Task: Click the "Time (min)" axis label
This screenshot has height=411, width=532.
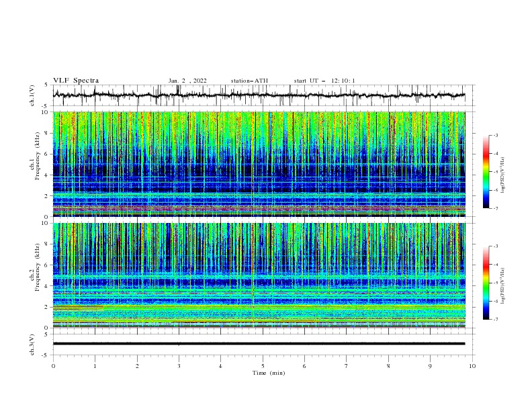Action: click(x=269, y=373)
